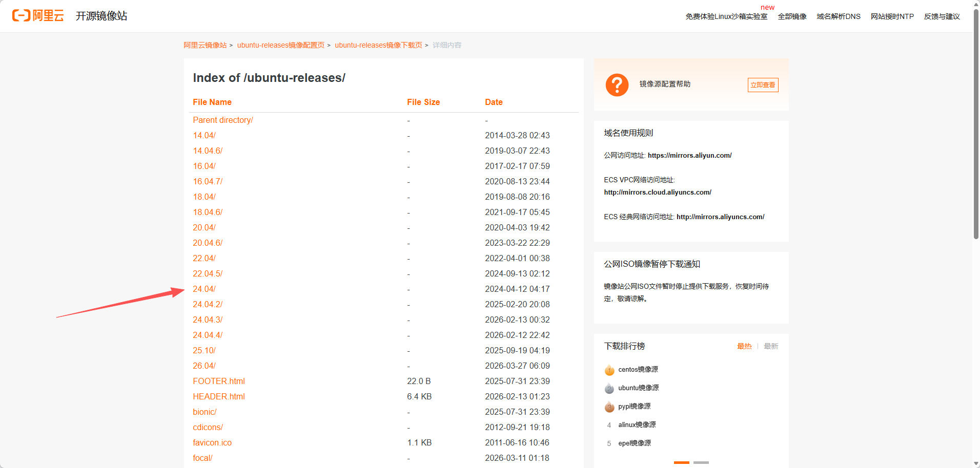Open the 24.04.4/ directory
This screenshot has width=980, height=468.
point(208,335)
